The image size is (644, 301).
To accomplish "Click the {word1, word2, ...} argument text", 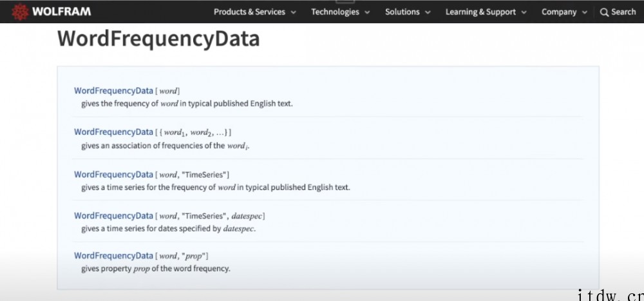I will (193, 132).
